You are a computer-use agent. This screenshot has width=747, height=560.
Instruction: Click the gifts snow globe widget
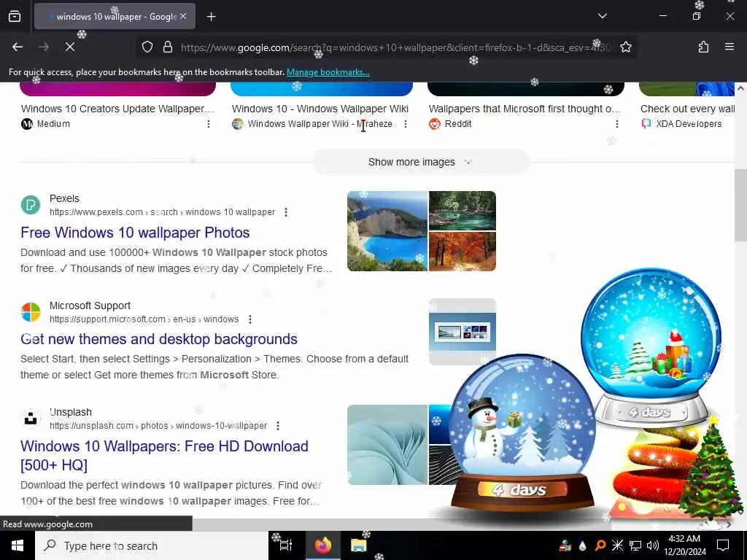pyautogui.click(x=650, y=348)
